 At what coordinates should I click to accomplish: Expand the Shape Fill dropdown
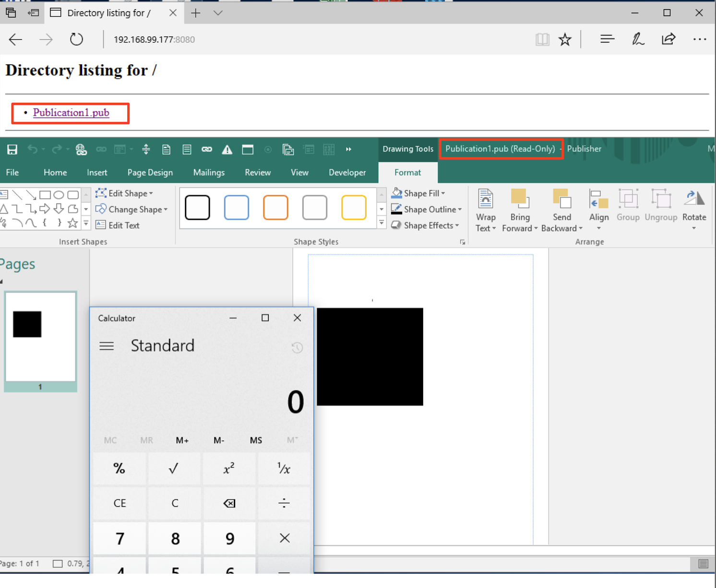coord(443,193)
